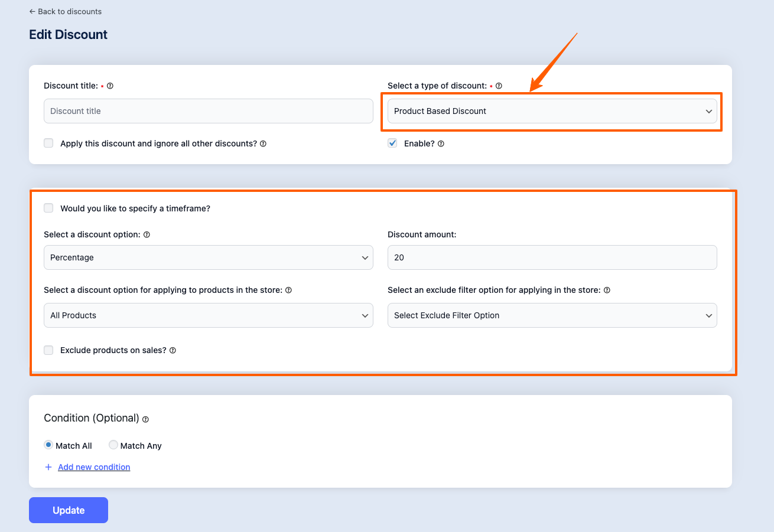The height and width of the screenshot is (532, 774).
Task: Open the Select Exclude Filter Option dropdown
Action: coord(552,315)
